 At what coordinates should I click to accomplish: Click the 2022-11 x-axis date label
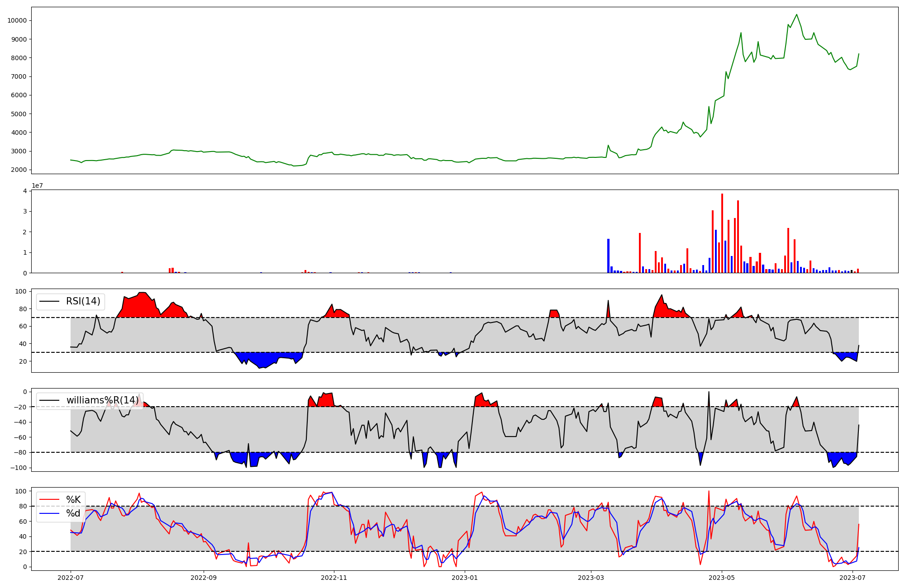tap(334, 578)
